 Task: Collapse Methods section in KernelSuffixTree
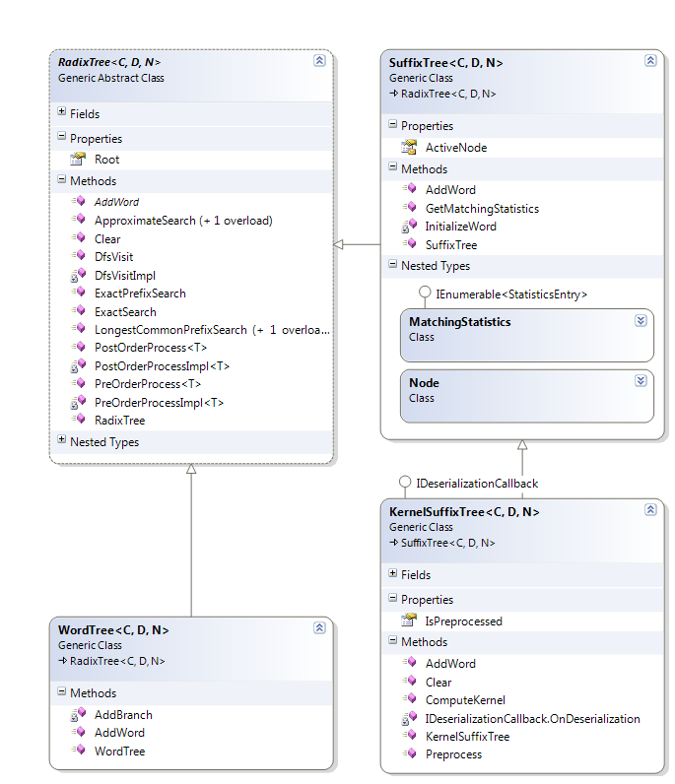[393, 640]
